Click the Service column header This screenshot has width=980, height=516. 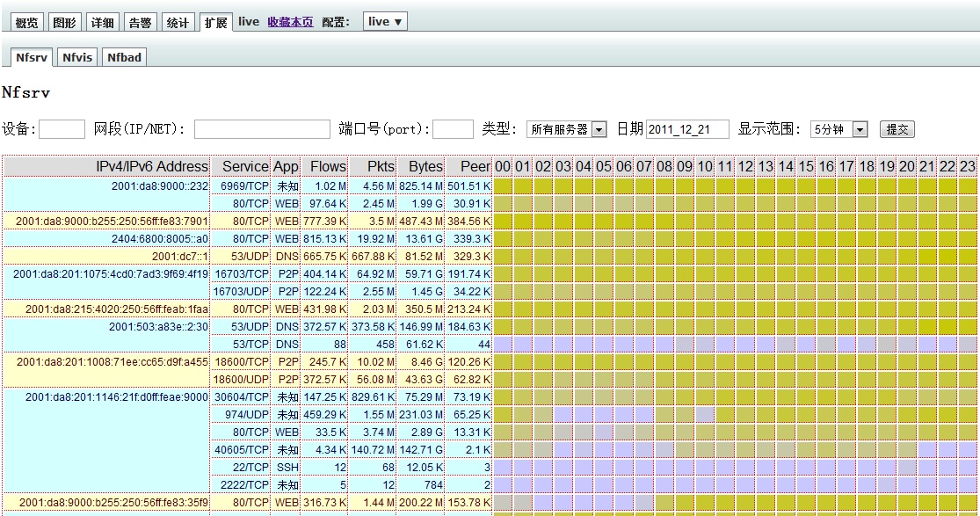coord(241,166)
